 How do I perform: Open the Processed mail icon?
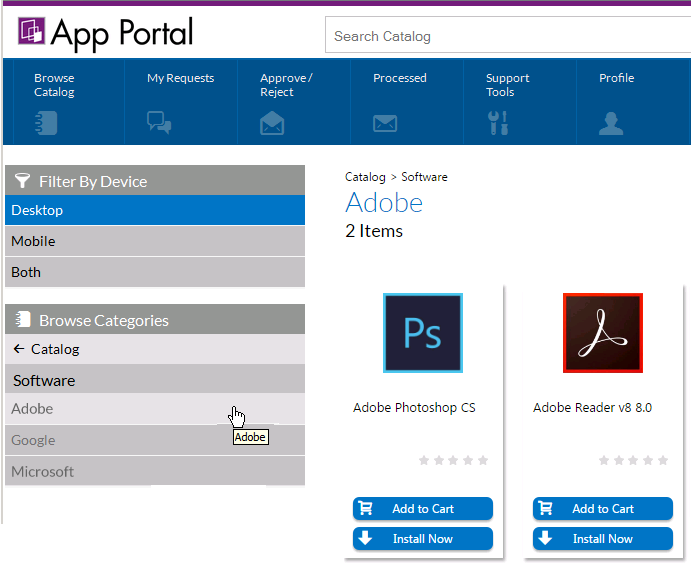[385, 123]
